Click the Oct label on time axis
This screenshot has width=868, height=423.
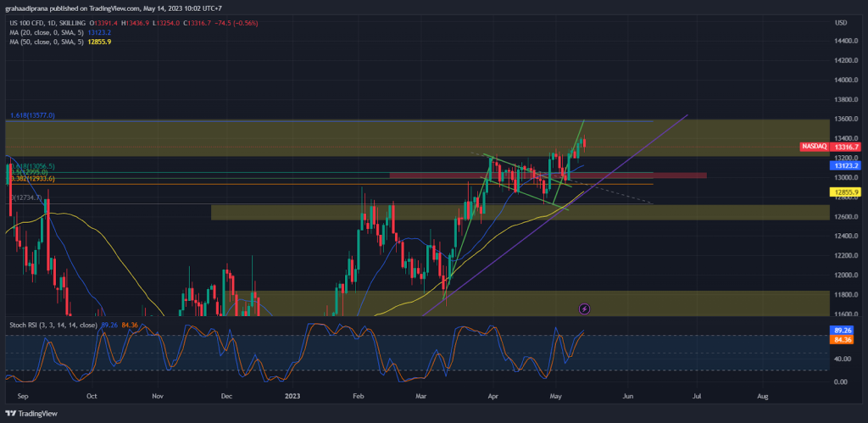click(x=92, y=397)
